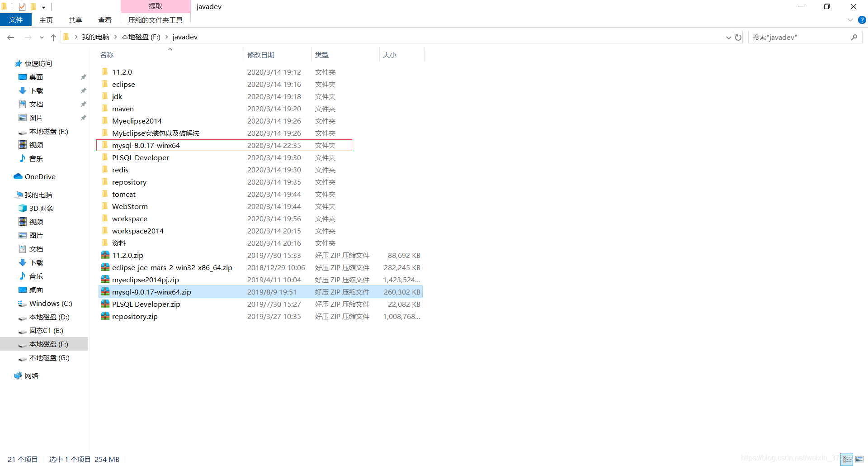Open the Help question mark icon
The image size is (868, 466).
tap(862, 20)
